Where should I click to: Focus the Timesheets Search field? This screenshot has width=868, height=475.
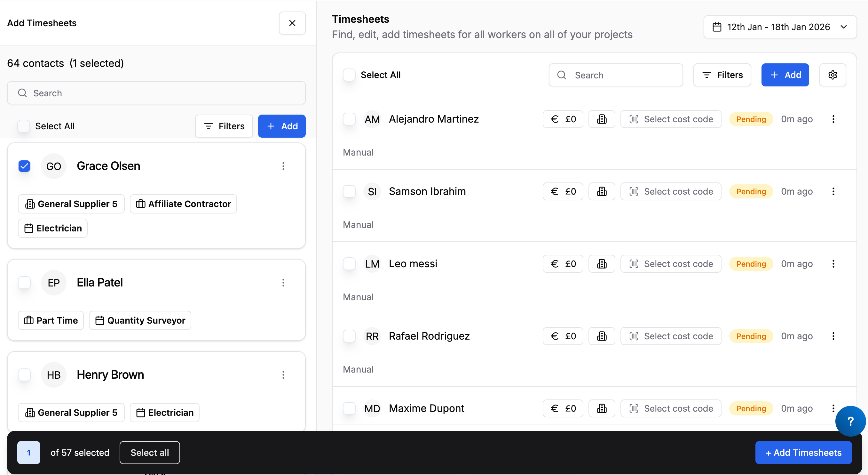pos(616,75)
